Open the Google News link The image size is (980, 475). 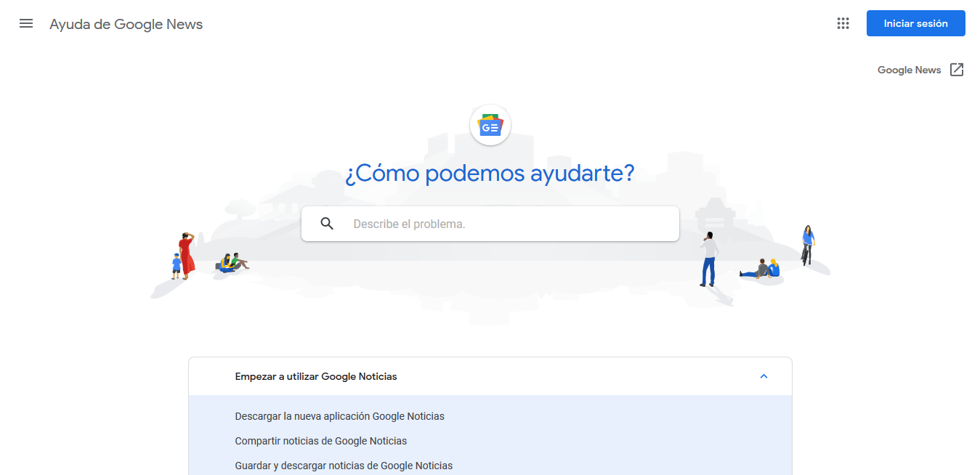tap(909, 70)
